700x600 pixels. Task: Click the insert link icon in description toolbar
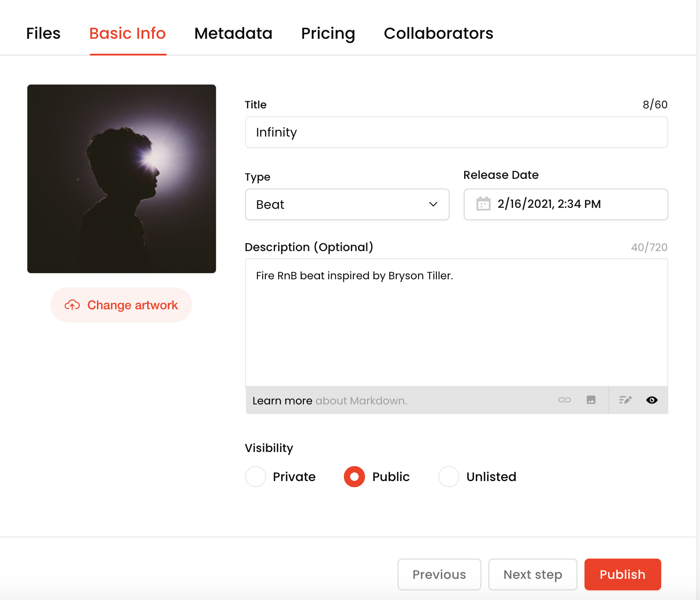click(x=564, y=400)
